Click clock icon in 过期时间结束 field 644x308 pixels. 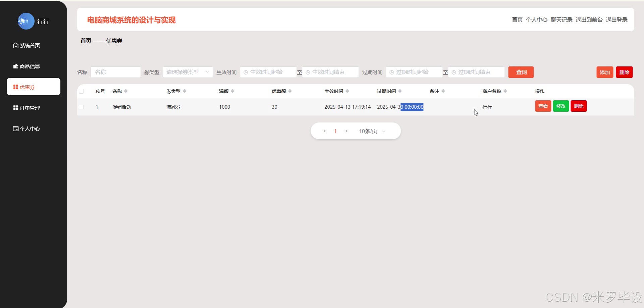[454, 72]
